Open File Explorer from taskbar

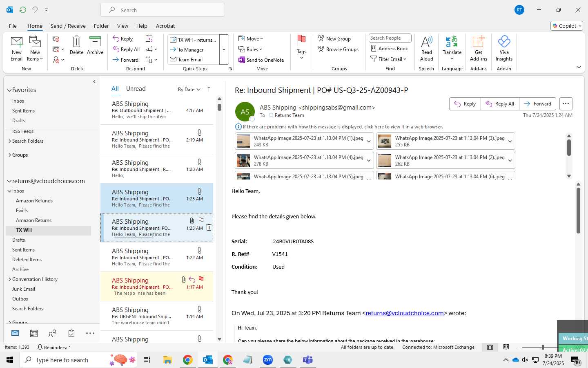[167, 360]
